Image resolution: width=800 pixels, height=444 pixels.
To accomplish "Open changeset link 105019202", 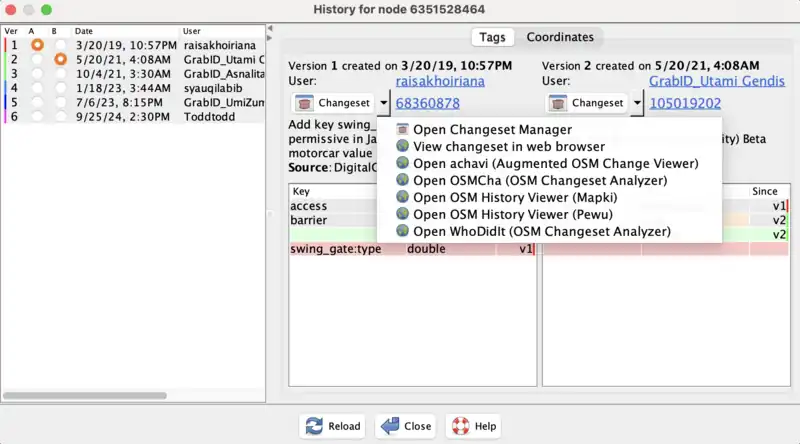I will pyautogui.click(x=684, y=103).
